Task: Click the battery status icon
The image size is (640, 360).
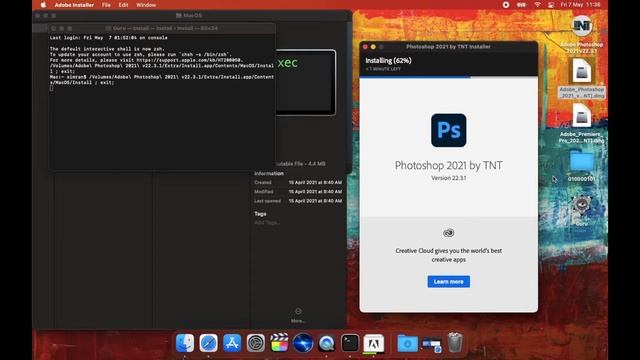Action: point(521,5)
